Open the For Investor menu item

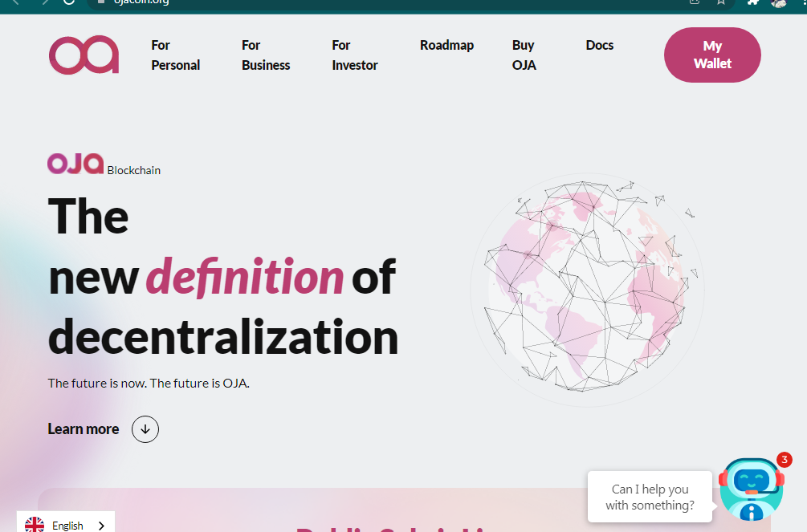coord(355,55)
